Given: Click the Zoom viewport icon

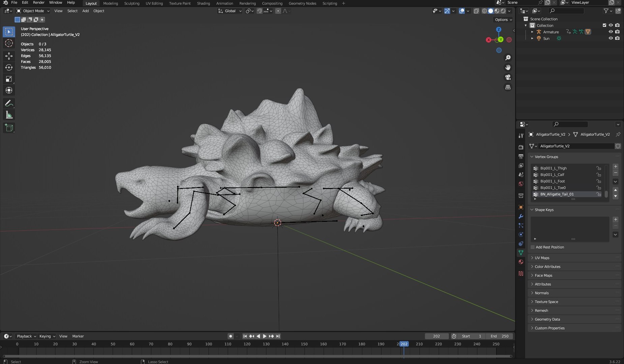Looking at the screenshot, I should click(508, 58).
